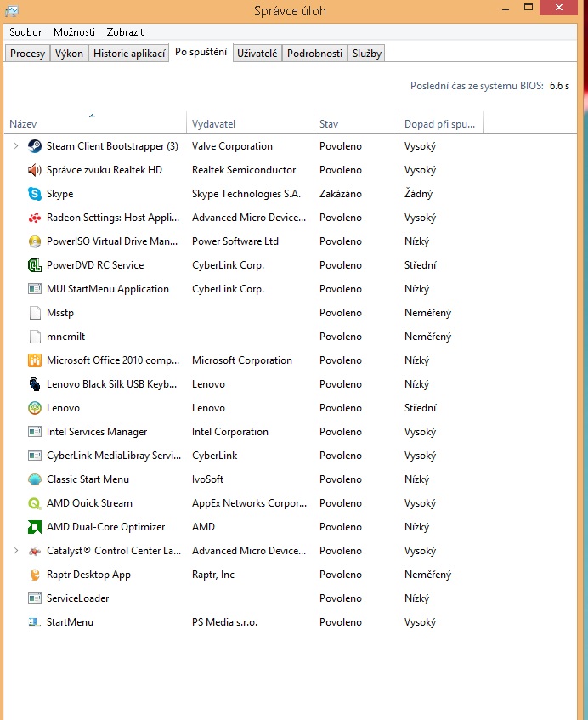588x720 pixels.
Task: Click IvoSoft publisher cell
Action: tap(207, 479)
